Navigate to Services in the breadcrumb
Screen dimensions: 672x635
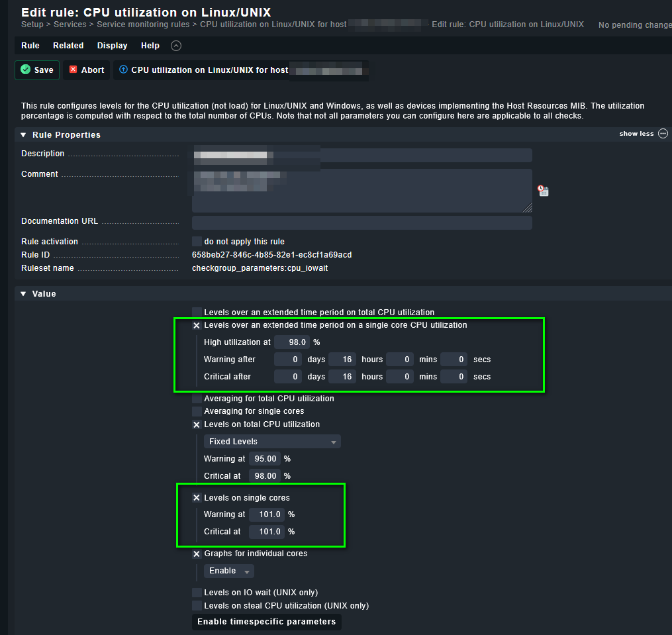click(70, 24)
